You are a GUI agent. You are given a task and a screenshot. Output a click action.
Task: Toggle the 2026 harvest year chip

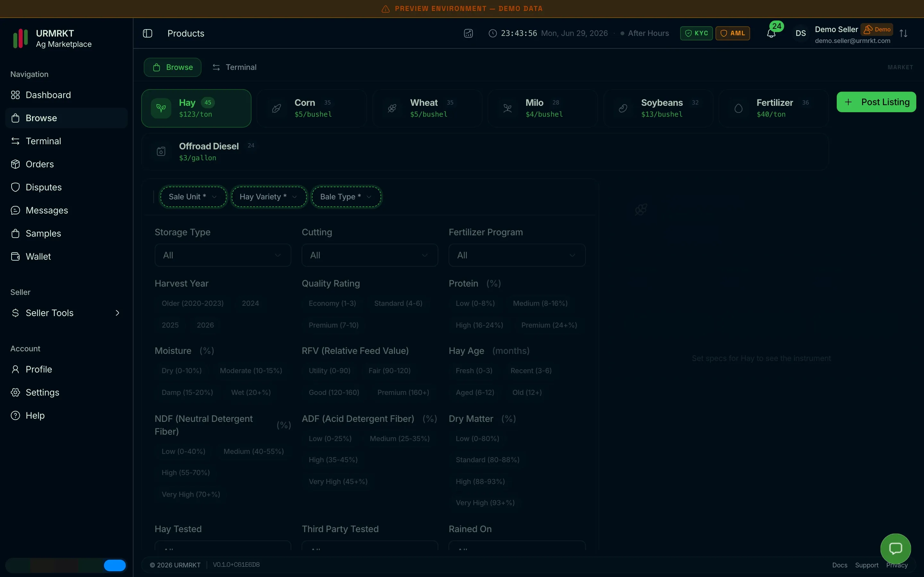[205, 325]
